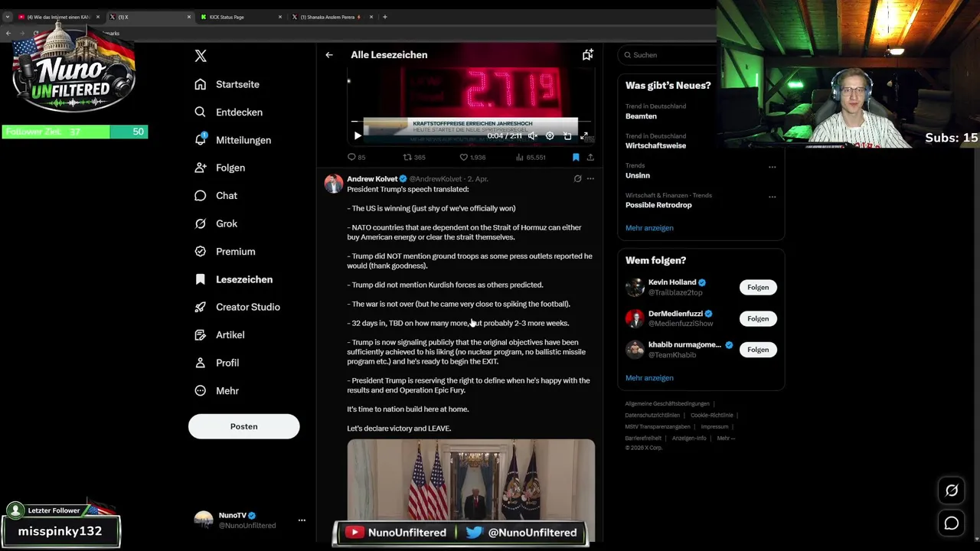Open Profil in the sidebar
The image size is (980, 551).
coord(217,363)
